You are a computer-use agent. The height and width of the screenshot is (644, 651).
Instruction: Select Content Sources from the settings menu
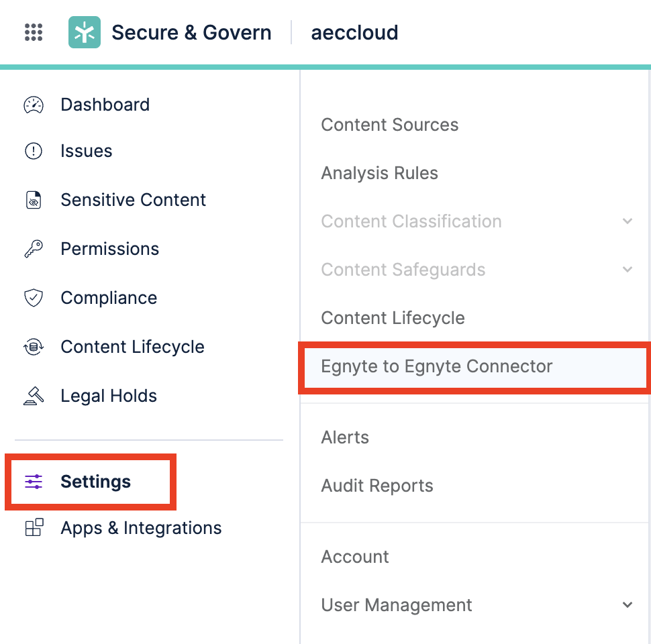point(390,125)
